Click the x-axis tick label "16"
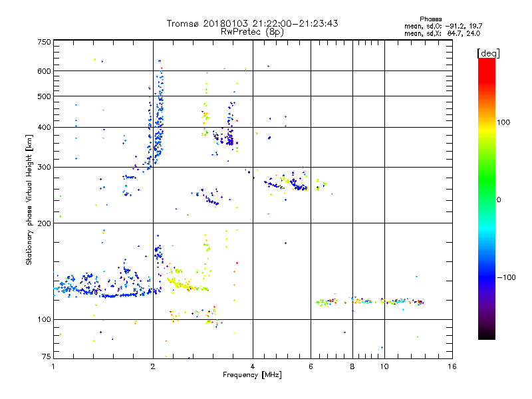Viewport: 532px width, 399px height. point(452,366)
